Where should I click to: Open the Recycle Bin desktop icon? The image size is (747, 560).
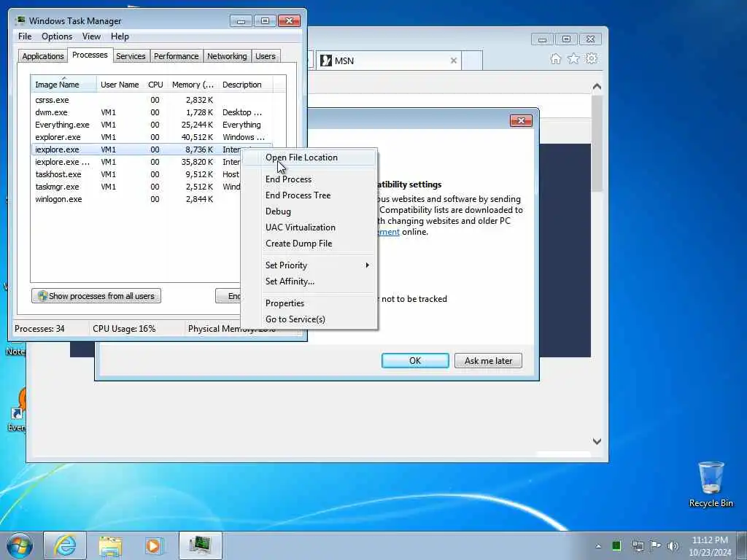[711, 484]
